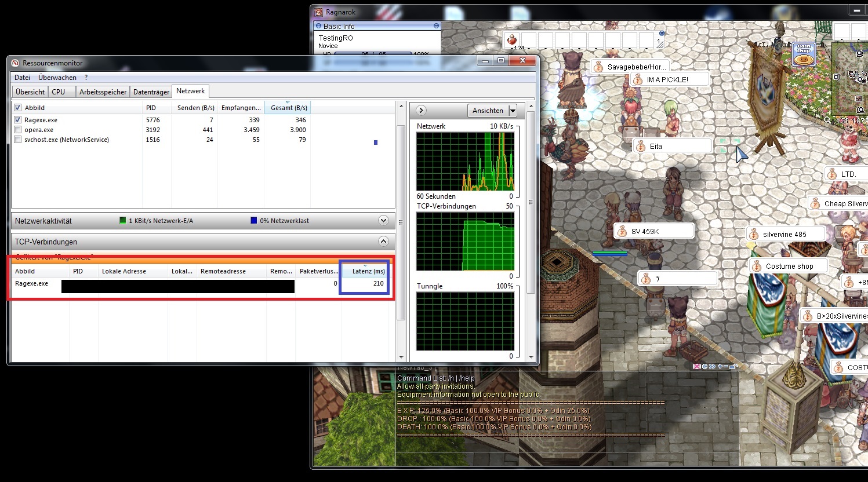The image size is (868, 482).
Task: Open the Cash Shop icon
Action: (x=804, y=54)
